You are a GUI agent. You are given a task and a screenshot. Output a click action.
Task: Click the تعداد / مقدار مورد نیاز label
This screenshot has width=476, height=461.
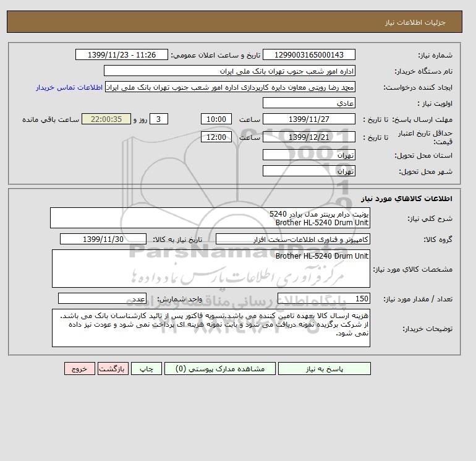click(x=418, y=299)
